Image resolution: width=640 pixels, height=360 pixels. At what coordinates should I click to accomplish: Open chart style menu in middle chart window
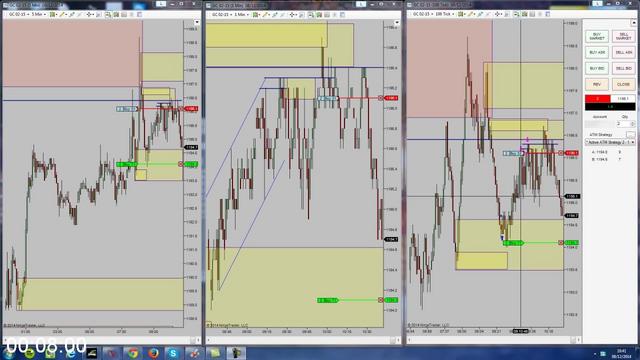256,14
